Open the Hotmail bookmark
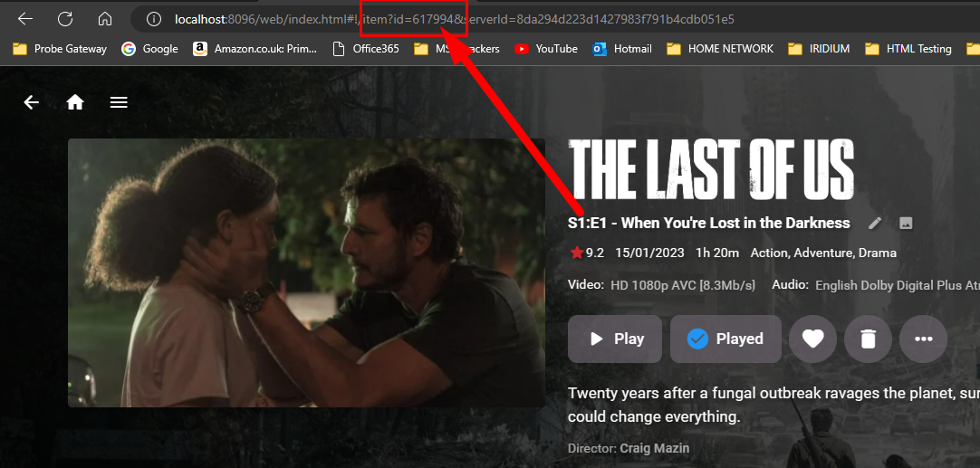This screenshot has height=468, width=980. 622,49
